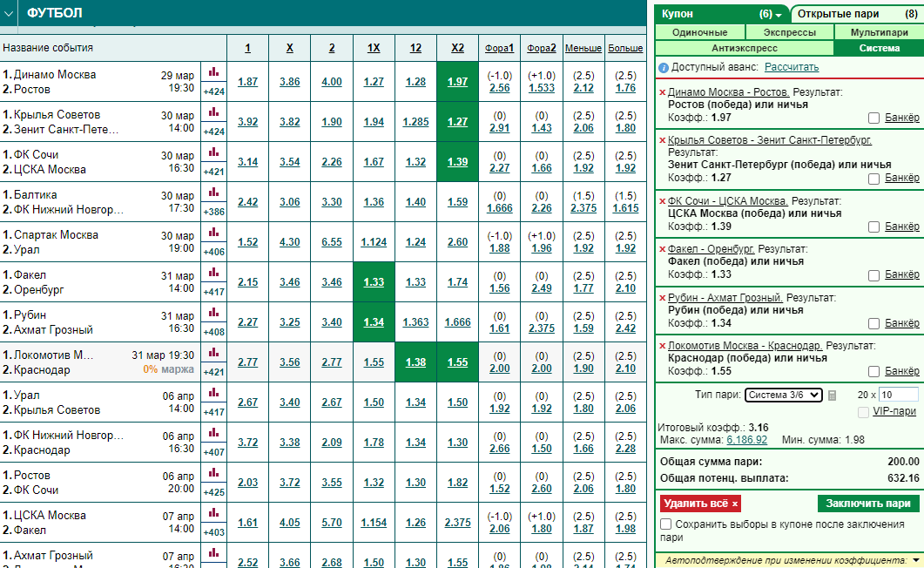Open statistics icon for ФК Сочи - ЦСКА Москва
The width and height of the screenshot is (924, 568).
(213, 152)
